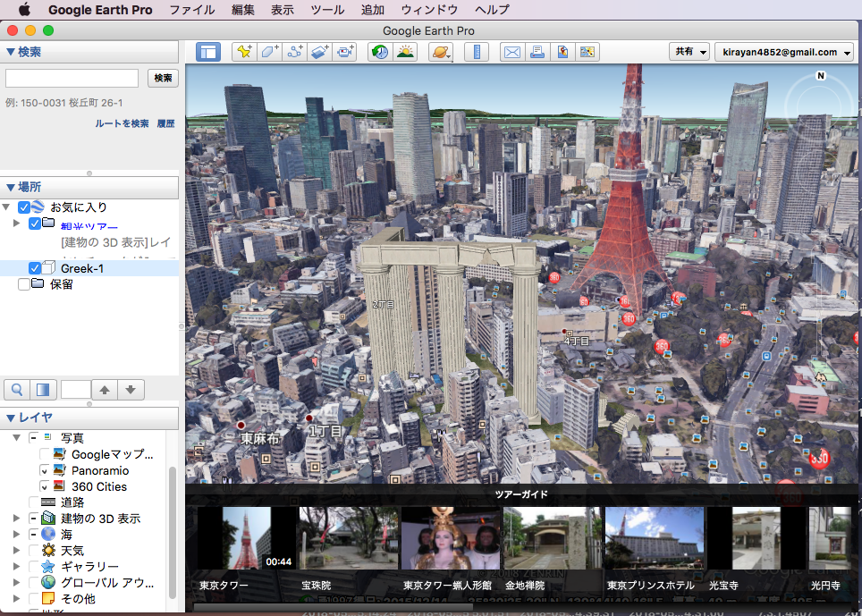
Task: Open the 履歴 history link
Action: point(166,123)
